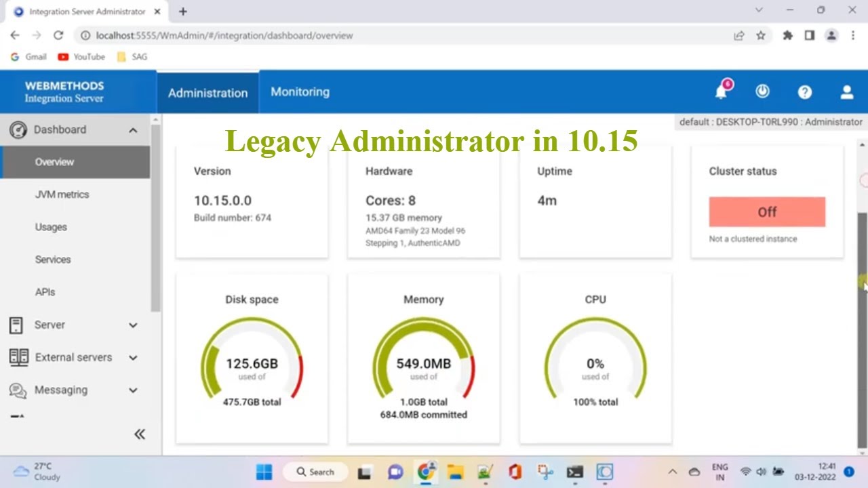The image size is (868, 488).
Task: Click the cluster status Off button
Action: (767, 212)
